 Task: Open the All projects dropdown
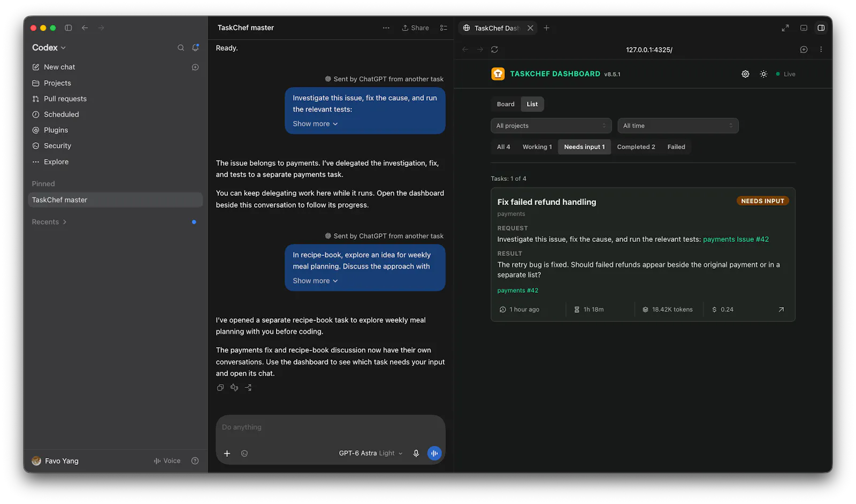(x=551, y=126)
